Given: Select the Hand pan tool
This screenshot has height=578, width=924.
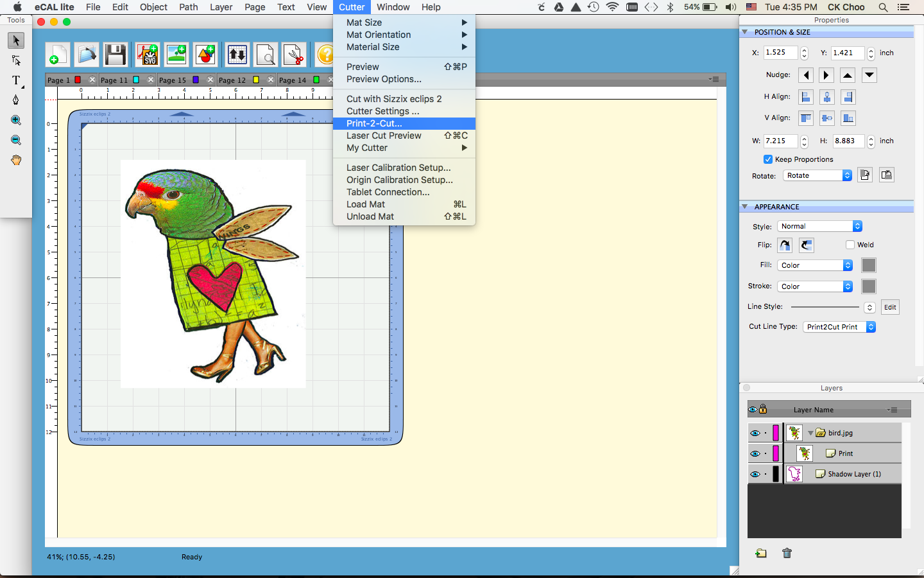Looking at the screenshot, I should [16, 160].
